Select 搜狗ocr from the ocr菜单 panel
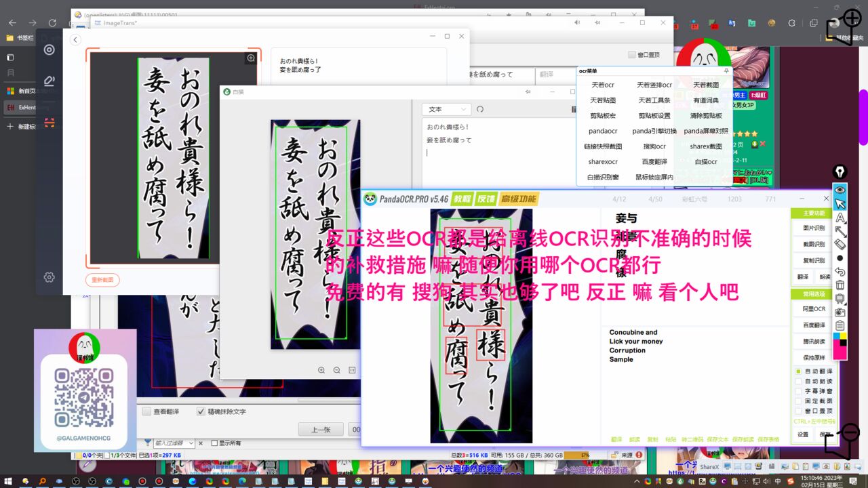This screenshot has width=868, height=488. (654, 146)
